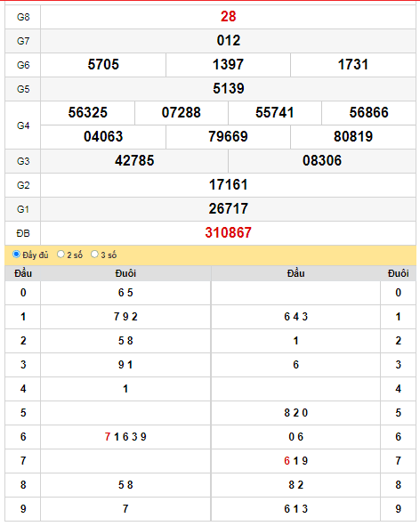Pick the '3 số' radio option
Viewport: 420px width, 526px height.
tap(94, 255)
